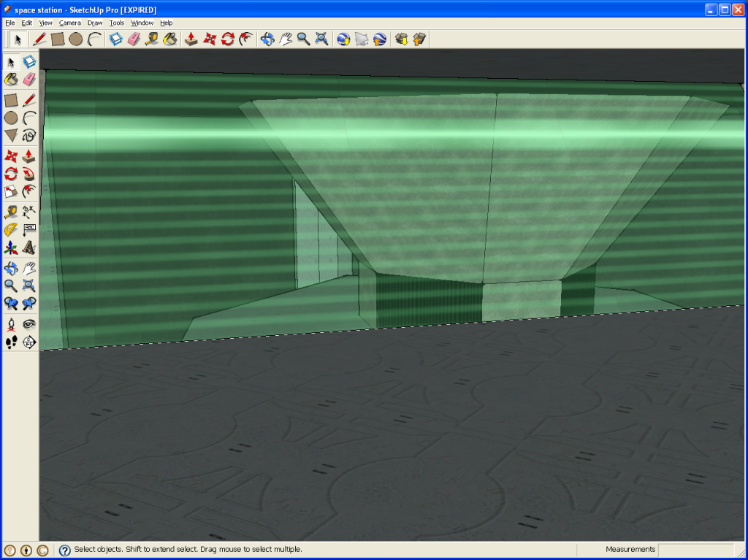Choose the Push/Pull tool in left palette
Image resolution: width=748 pixels, height=560 pixels.
[29, 156]
